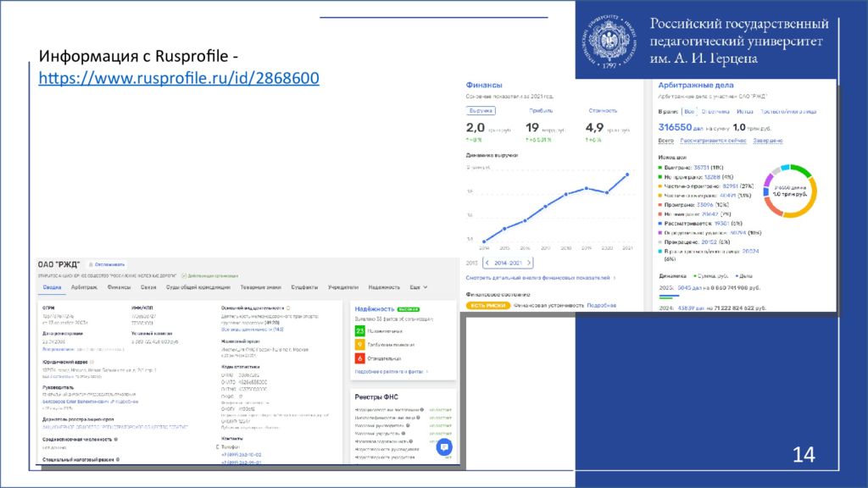Click the slide number 14
Image resolution: width=868 pixels, height=488 pixels.
pyautogui.click(x=804, y=455)
